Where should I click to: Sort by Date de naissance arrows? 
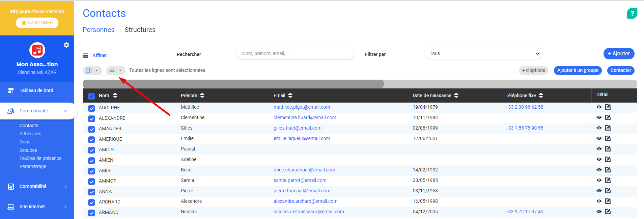[456, 95]
